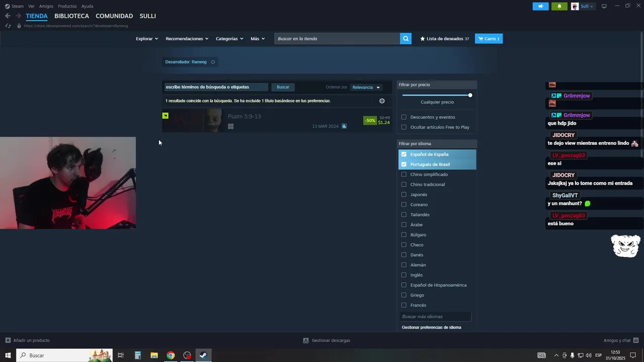This screenshot has height=362, width=644.
Task: Check Ocultar artículos Free to Play
Action: (x=404, y=127)
